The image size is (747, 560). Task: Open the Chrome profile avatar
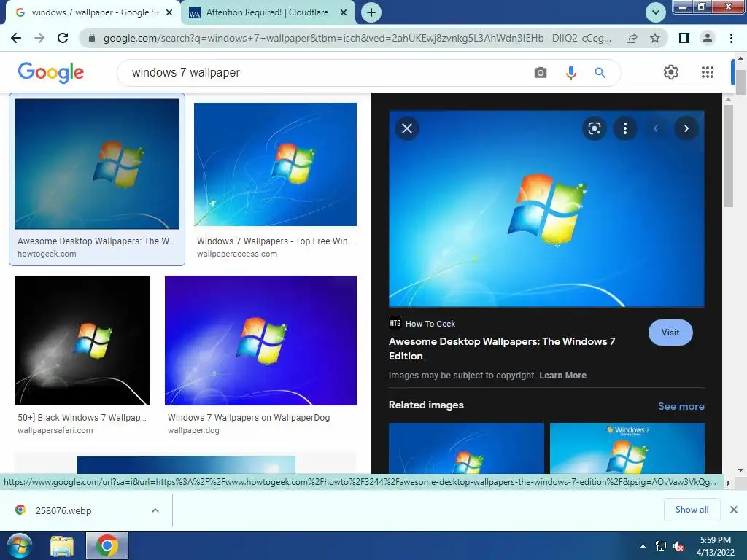point(708,38)
